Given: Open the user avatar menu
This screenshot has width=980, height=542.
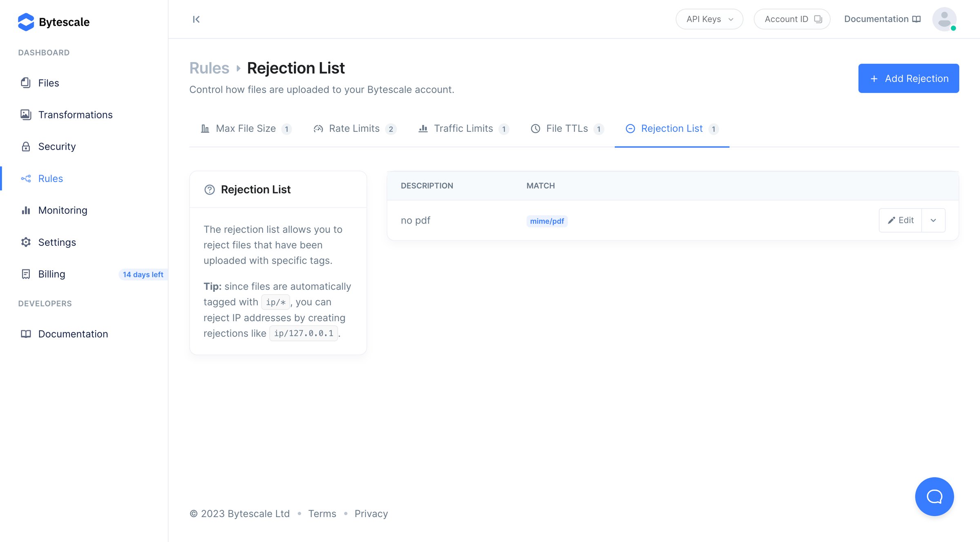Looking at the screenshot, I should [x=944, y=19].
